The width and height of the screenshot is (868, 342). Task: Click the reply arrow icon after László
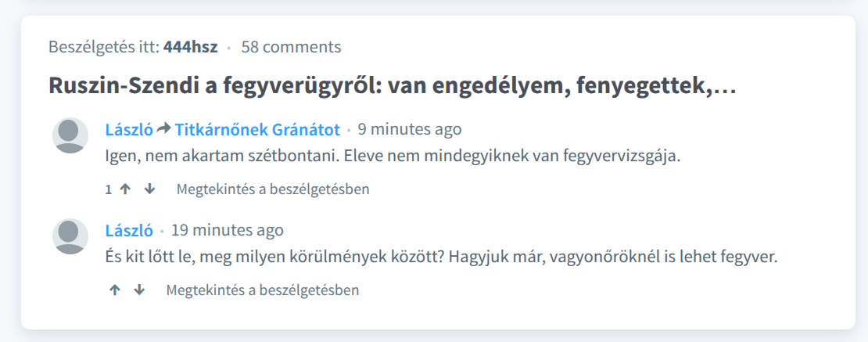click(x=164, y=130)
